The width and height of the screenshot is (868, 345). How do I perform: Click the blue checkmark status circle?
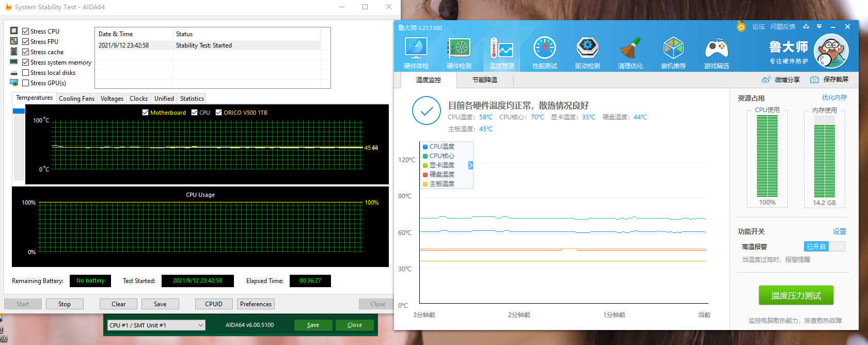pyautogui.click(x=426, y=111)
